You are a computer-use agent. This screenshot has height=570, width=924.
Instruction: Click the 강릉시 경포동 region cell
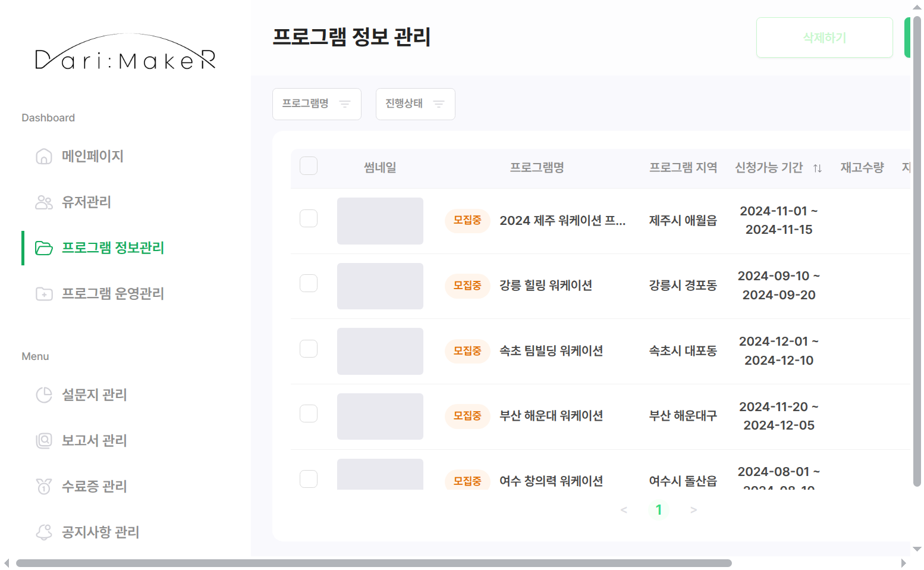(683, 286)
